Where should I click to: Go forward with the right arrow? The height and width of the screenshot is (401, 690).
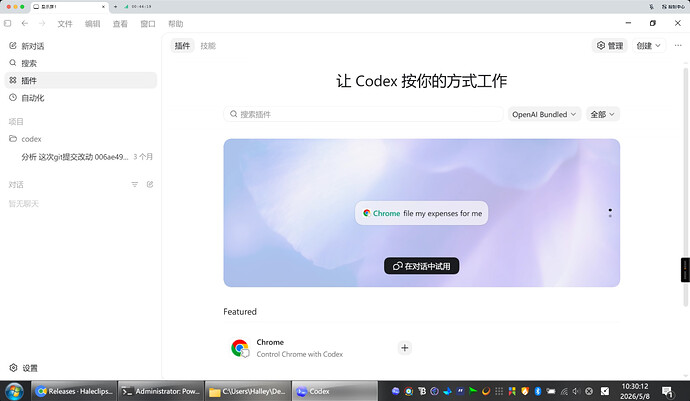(x=42, y=23)
